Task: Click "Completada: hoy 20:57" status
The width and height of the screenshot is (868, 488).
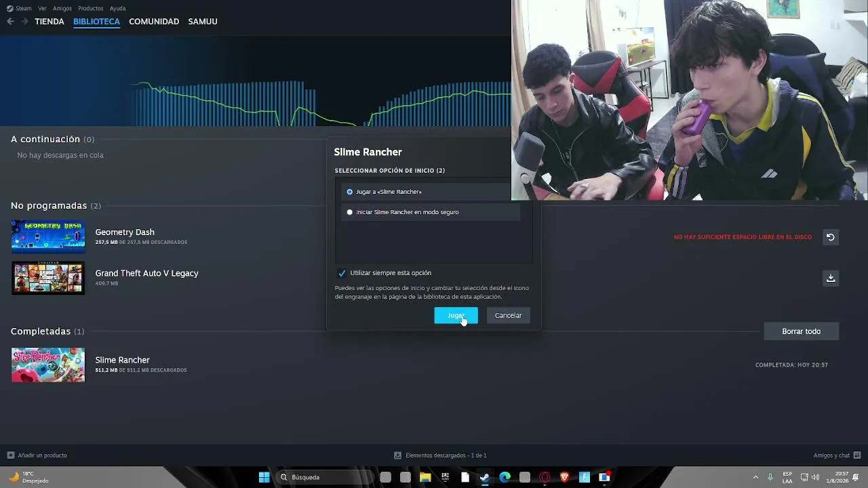Action: 791,365
